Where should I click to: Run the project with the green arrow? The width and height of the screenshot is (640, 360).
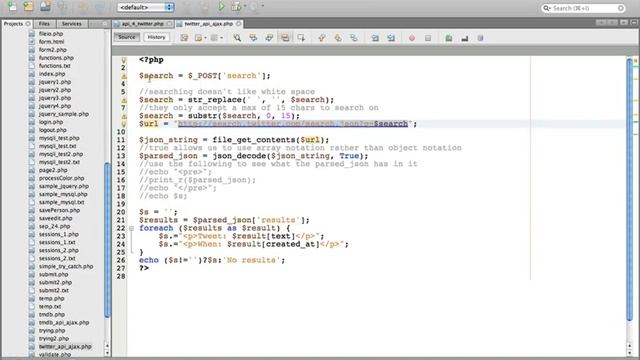point(221,7)
